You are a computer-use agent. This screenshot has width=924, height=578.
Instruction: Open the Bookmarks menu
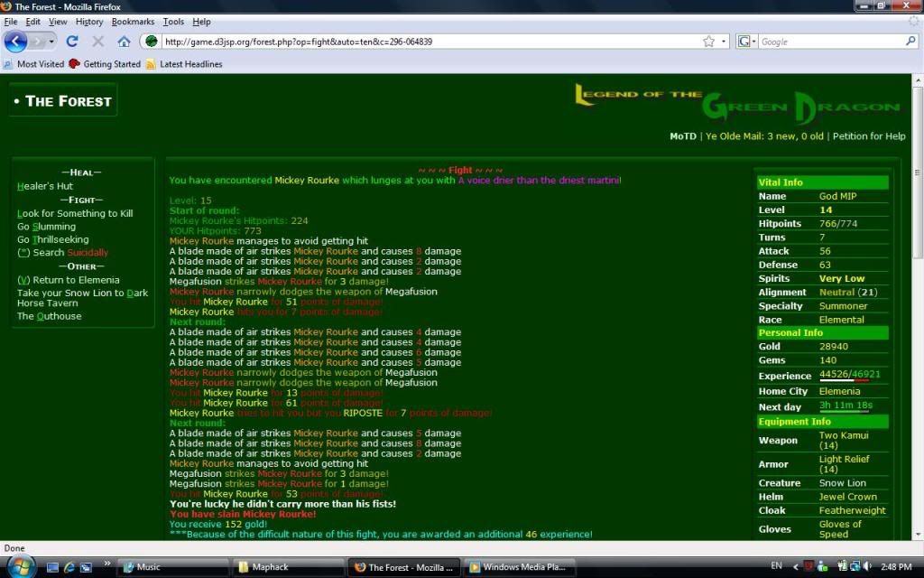point(133,22)
